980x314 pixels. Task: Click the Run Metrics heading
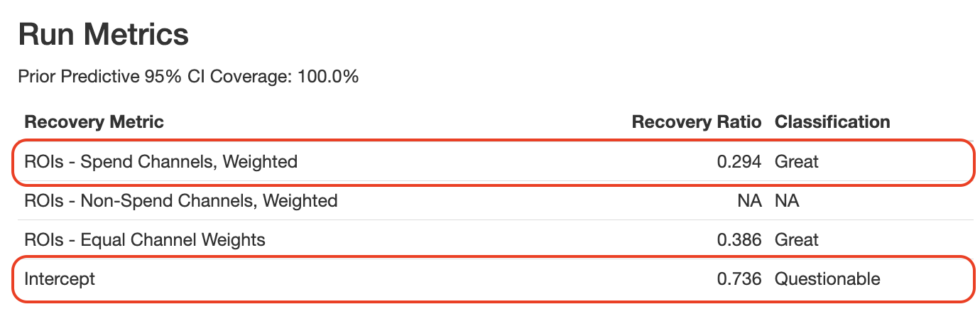tap(103, 34)
